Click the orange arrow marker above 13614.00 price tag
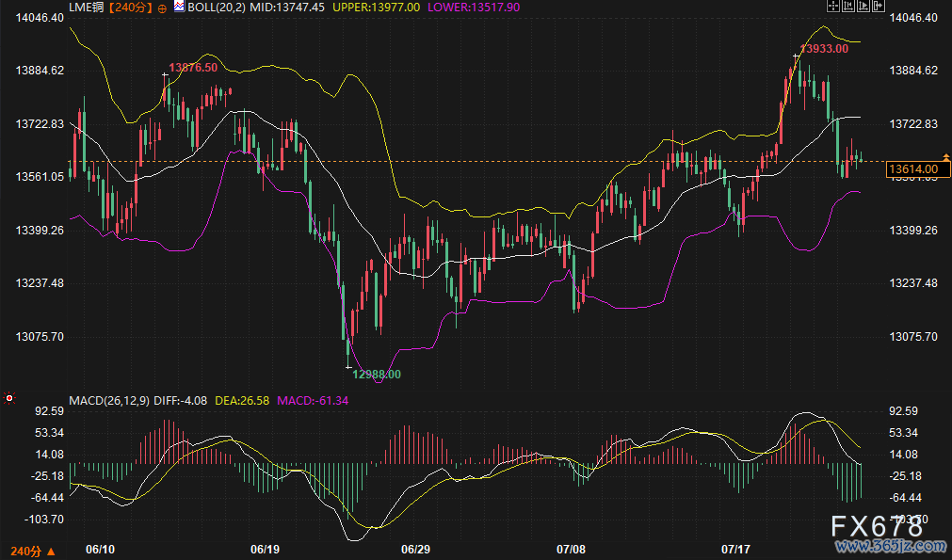 click(x=946, y=157)
